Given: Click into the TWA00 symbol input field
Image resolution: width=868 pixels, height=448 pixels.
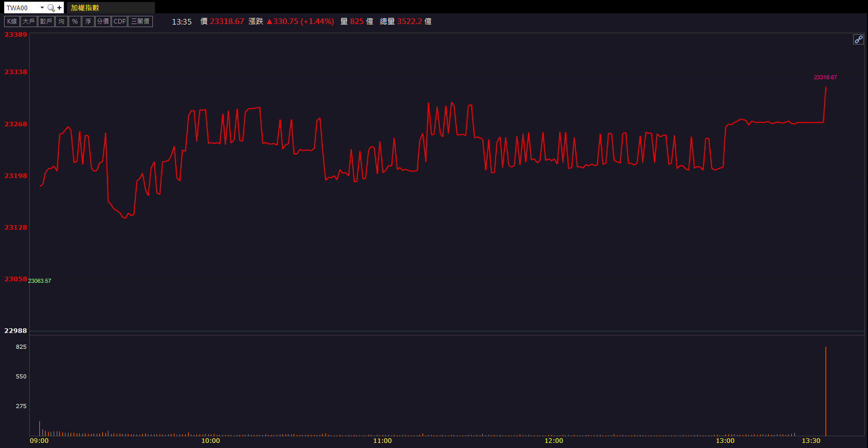Looking at the screenshot, I should point(22,8).
